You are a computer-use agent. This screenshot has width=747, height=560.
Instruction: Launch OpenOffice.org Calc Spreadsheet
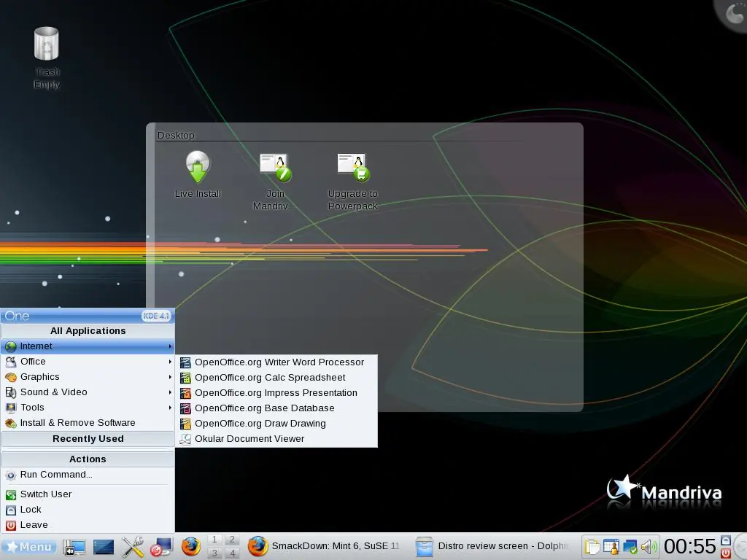click(x=276, y=378)
